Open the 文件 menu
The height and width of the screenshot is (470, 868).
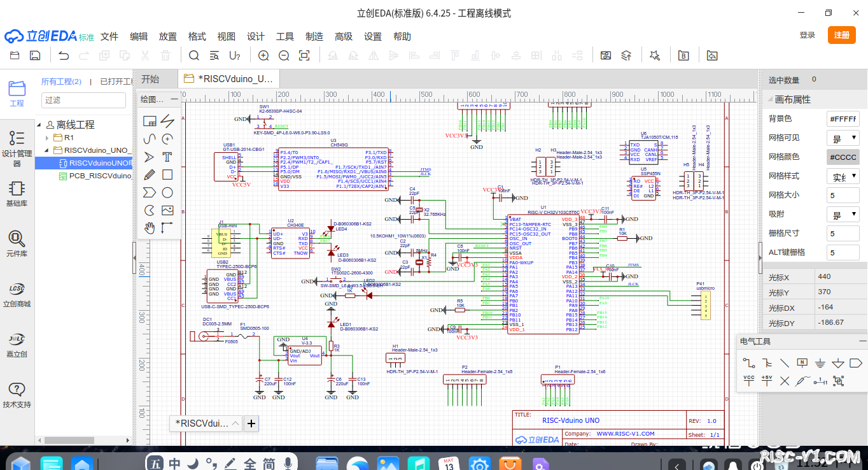109,36
